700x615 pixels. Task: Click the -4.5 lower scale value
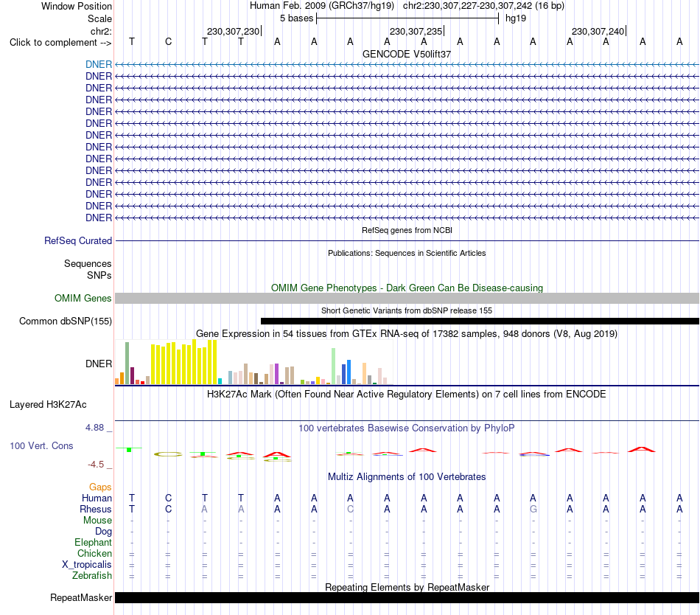pos(96,465)
